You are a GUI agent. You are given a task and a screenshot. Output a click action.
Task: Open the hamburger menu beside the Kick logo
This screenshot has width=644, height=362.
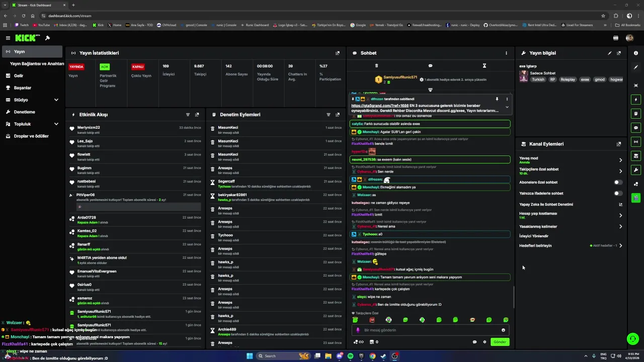[x=8, y=38]
